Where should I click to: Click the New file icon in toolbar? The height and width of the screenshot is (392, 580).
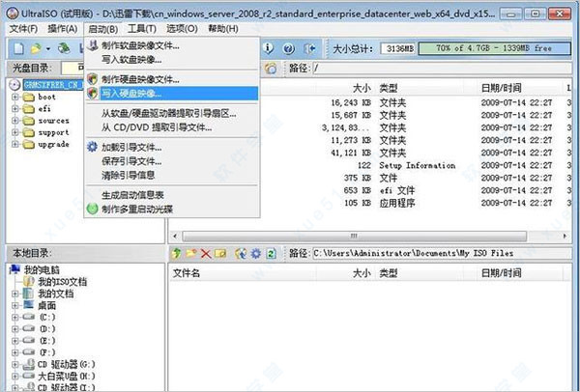tap(18, 47)
